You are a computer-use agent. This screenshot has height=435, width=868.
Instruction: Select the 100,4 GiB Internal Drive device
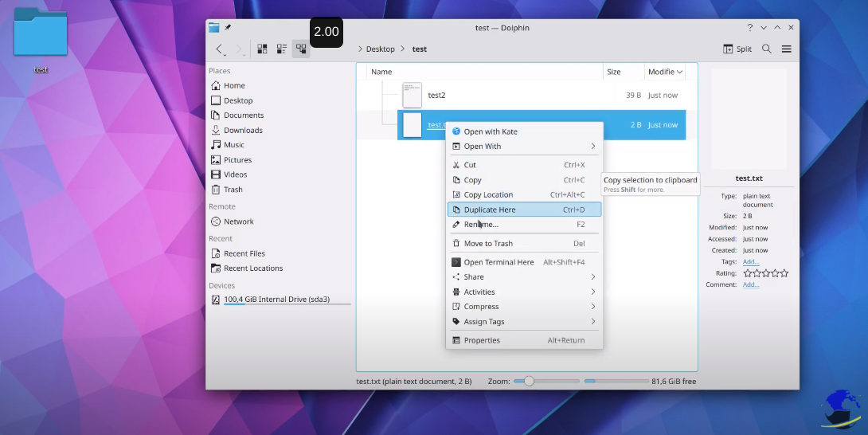[x=276, y=300]
